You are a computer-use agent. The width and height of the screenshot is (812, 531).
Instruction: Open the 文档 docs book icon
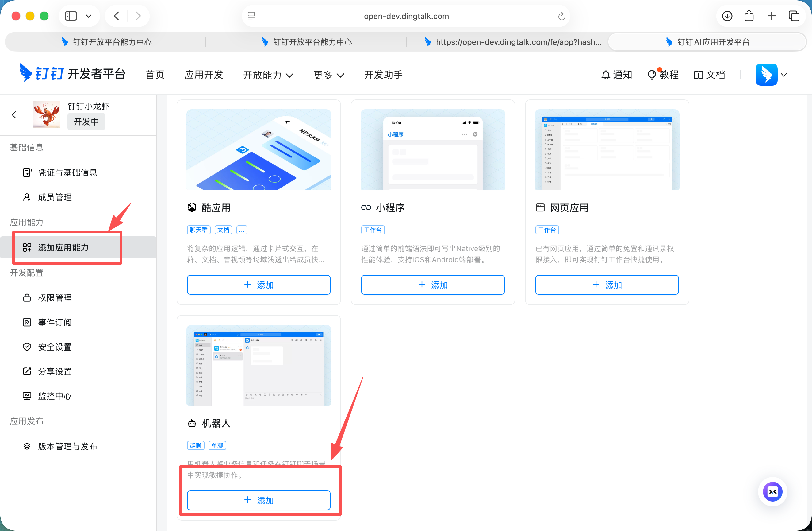point(698,75)
